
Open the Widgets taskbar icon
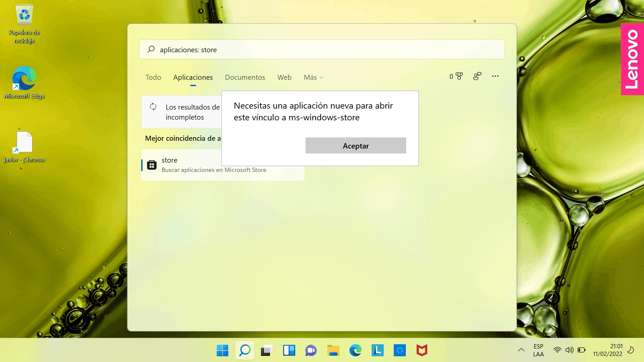pos(289,350)
